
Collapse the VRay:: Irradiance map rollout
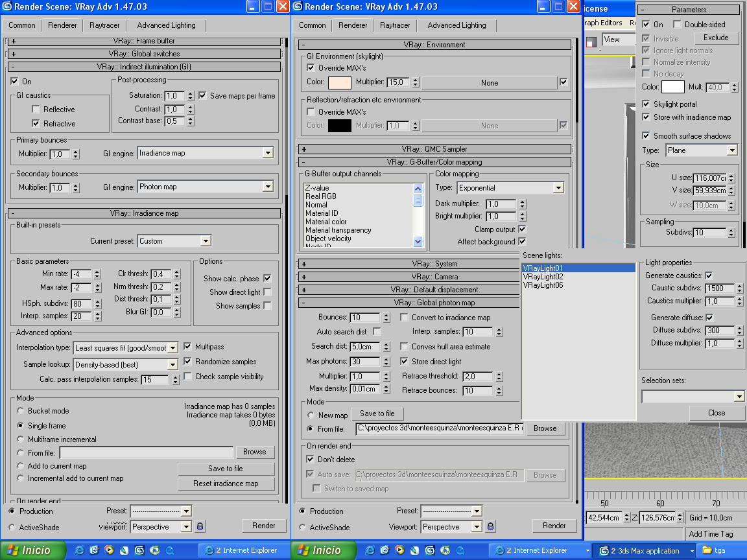(145, 213)
